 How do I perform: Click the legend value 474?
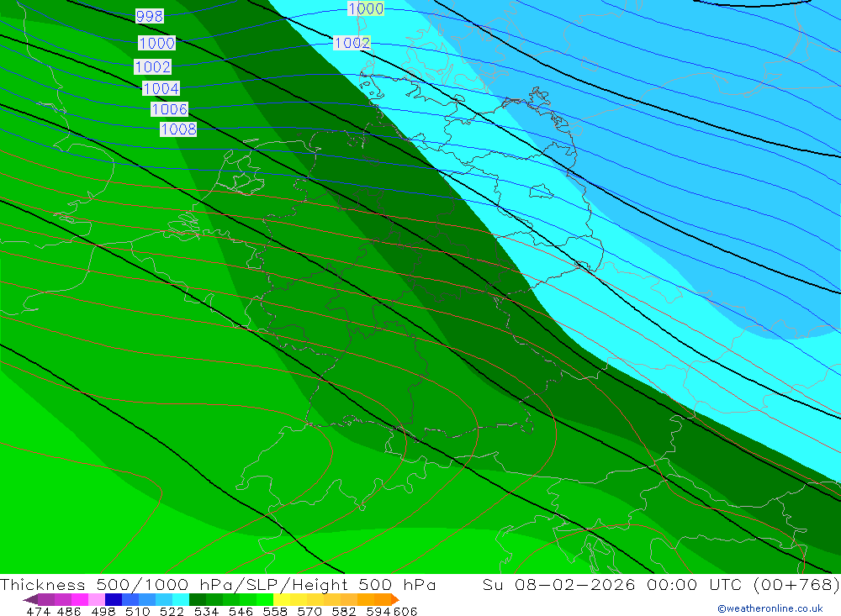38,611
